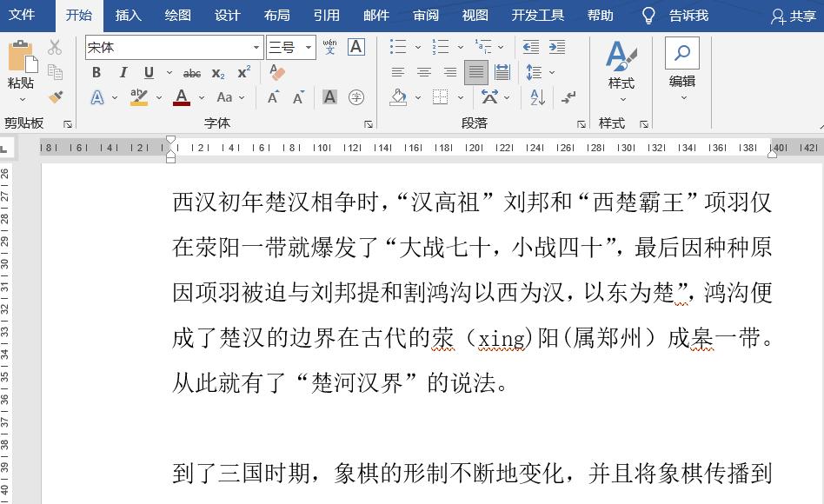Select the Sort icon in Paragraph group

535,97
